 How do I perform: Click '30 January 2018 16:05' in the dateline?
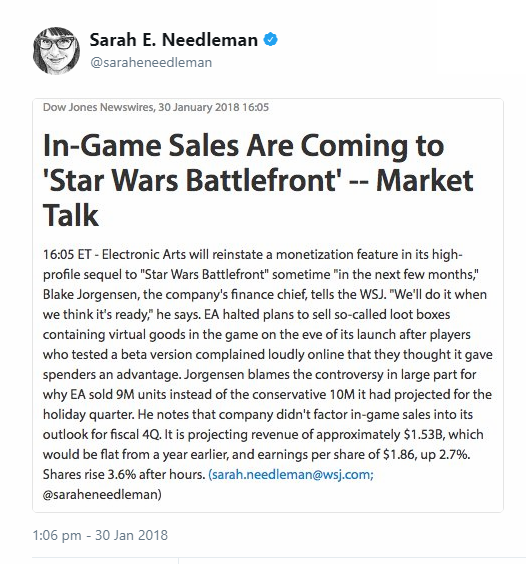click(213, 107)
